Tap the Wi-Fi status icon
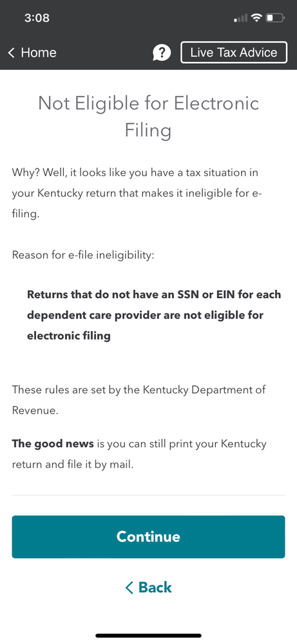Image resolution: width=297 pixels, height=644 pixels. 257,17
